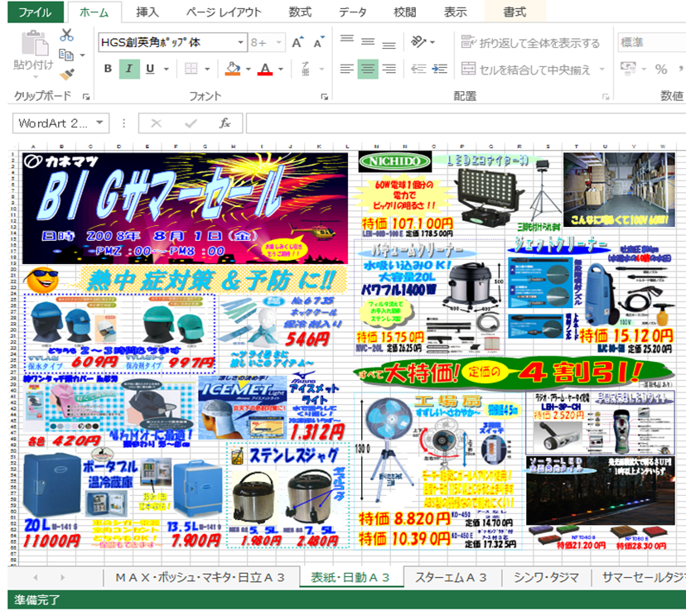
Task: Toggle Align Left
Action: point(347,69)
